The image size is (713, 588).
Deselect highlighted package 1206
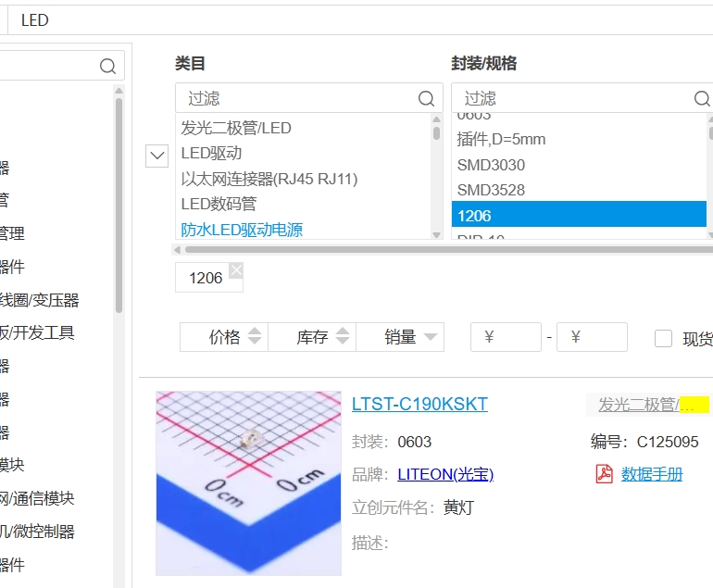coord(579,214)
